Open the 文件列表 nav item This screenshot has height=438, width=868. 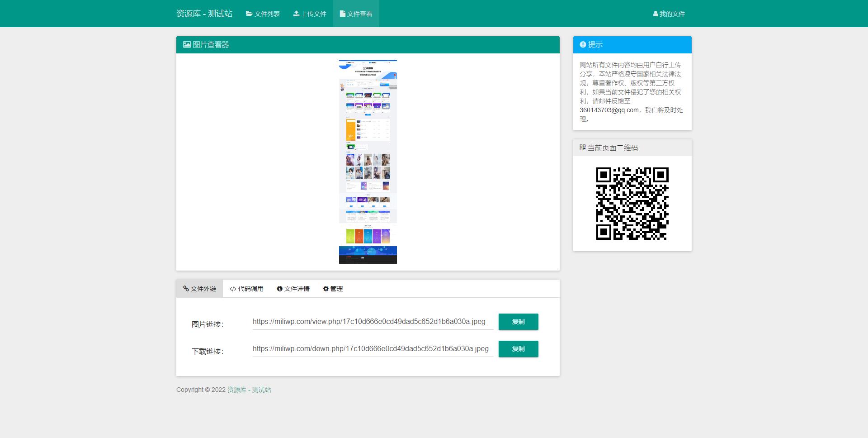tap(263, 14)
